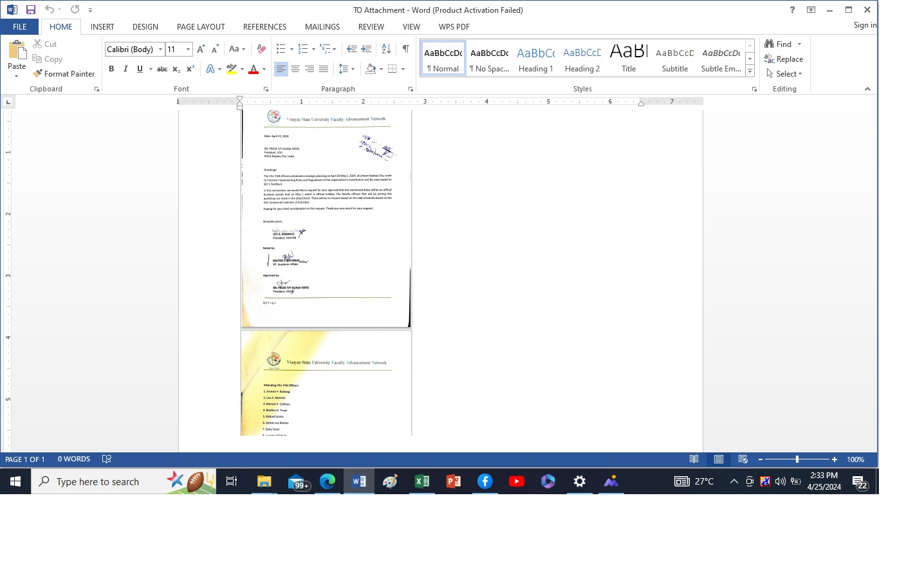Open the FILE menu
Viewport: 924px width, 583px height.
click(x=19, y=27)
